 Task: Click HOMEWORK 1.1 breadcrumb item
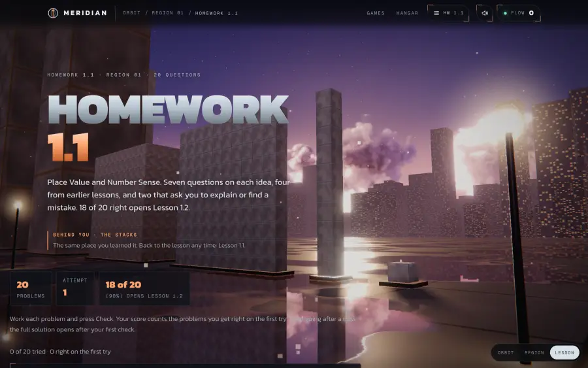pos(216,13)
